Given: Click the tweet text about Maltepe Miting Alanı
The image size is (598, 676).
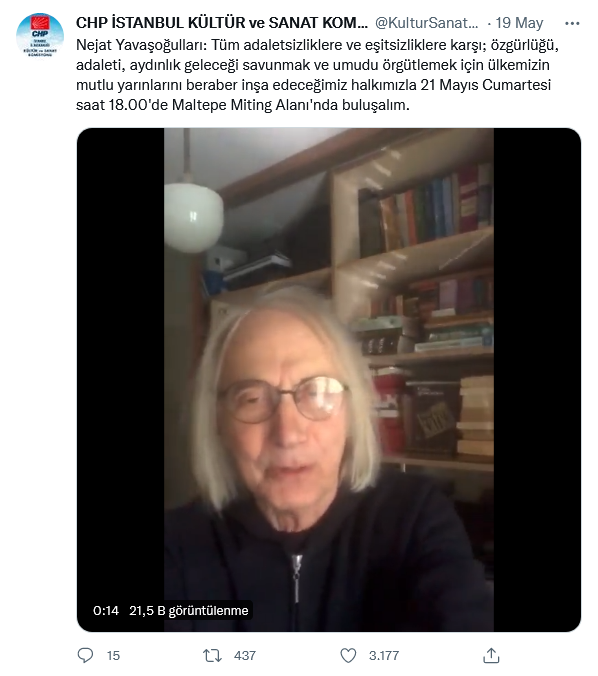Looking at the screenshot, I should (317, 75).
